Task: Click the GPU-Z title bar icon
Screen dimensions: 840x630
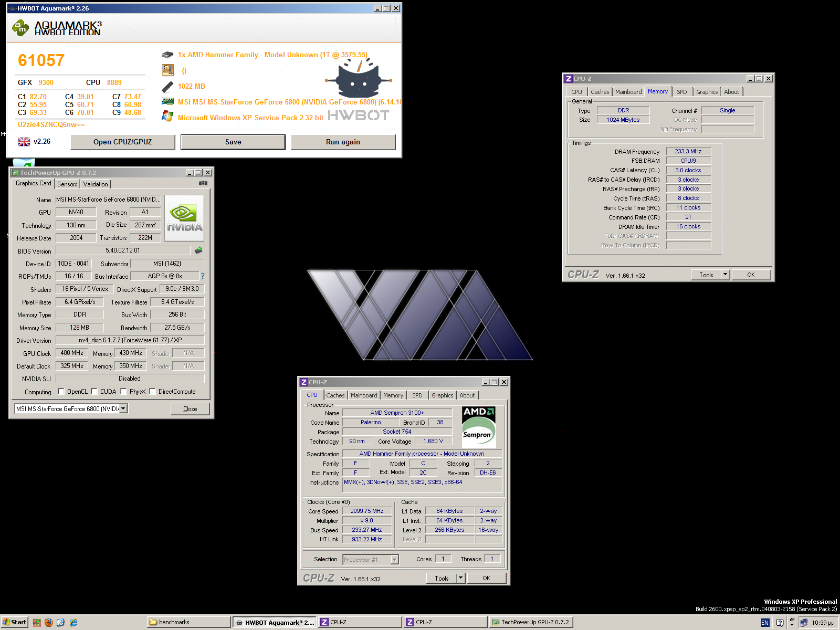Action: click(15, 173)
